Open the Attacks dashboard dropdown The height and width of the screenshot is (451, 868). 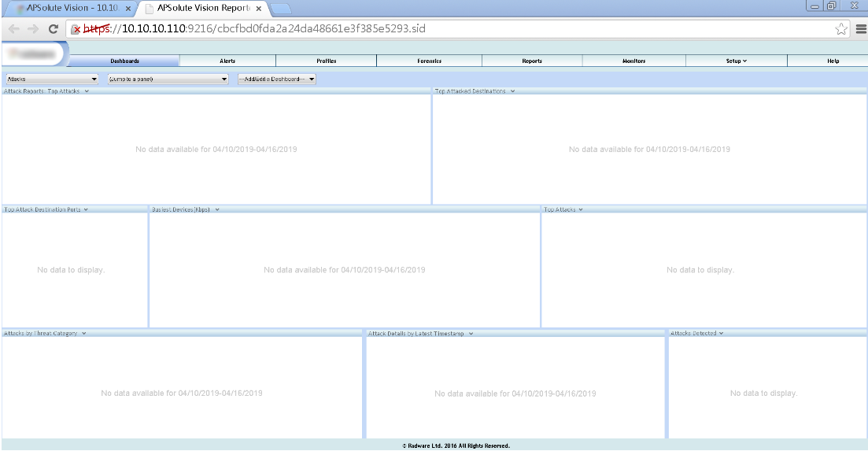tap(52, 79)
